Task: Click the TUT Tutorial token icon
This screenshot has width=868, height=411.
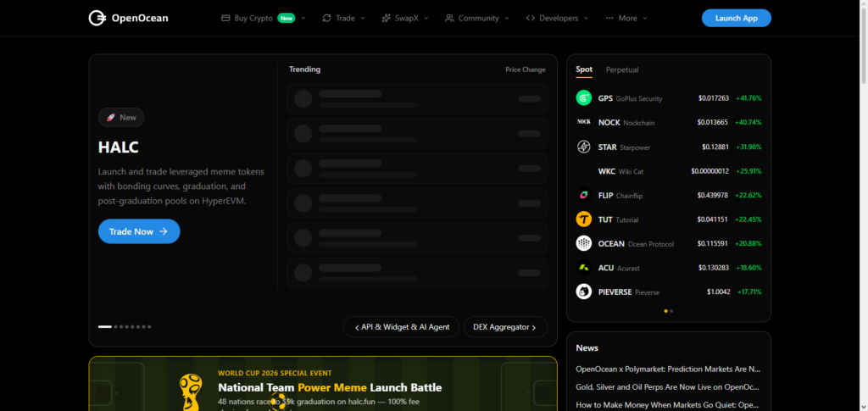Action: tap(583, 219)
